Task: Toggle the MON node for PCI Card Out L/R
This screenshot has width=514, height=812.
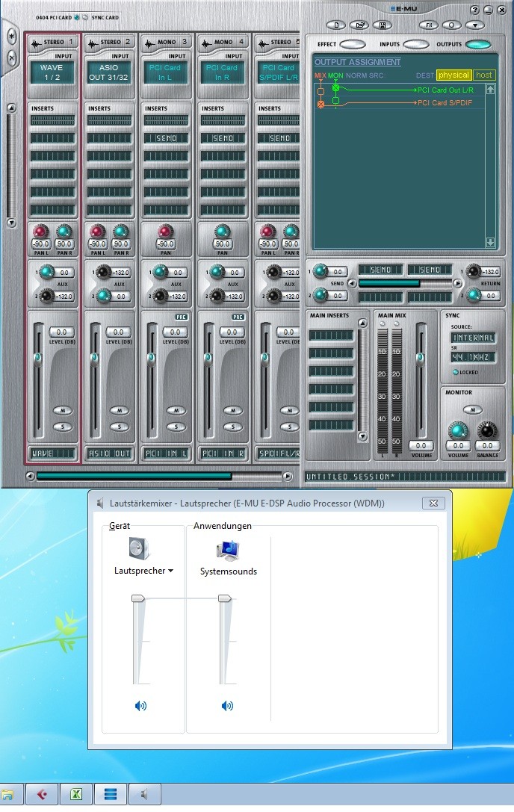Action: tap(335, 89)
